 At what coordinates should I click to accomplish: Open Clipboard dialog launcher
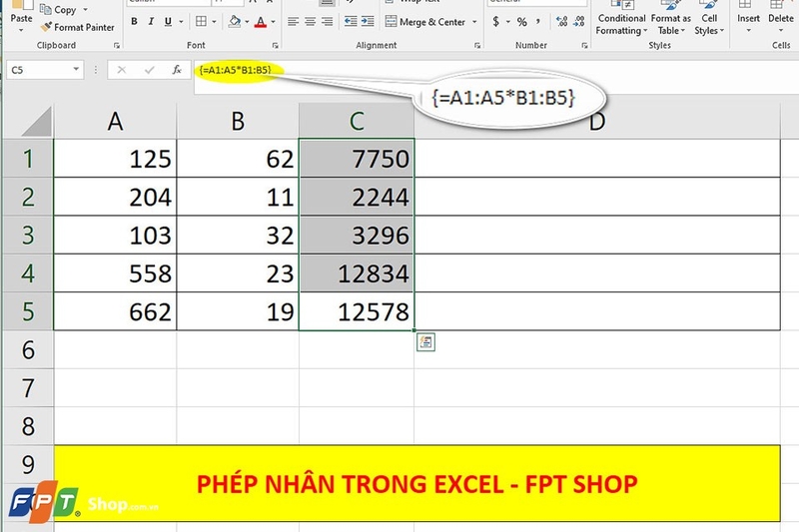coord(117,45)
